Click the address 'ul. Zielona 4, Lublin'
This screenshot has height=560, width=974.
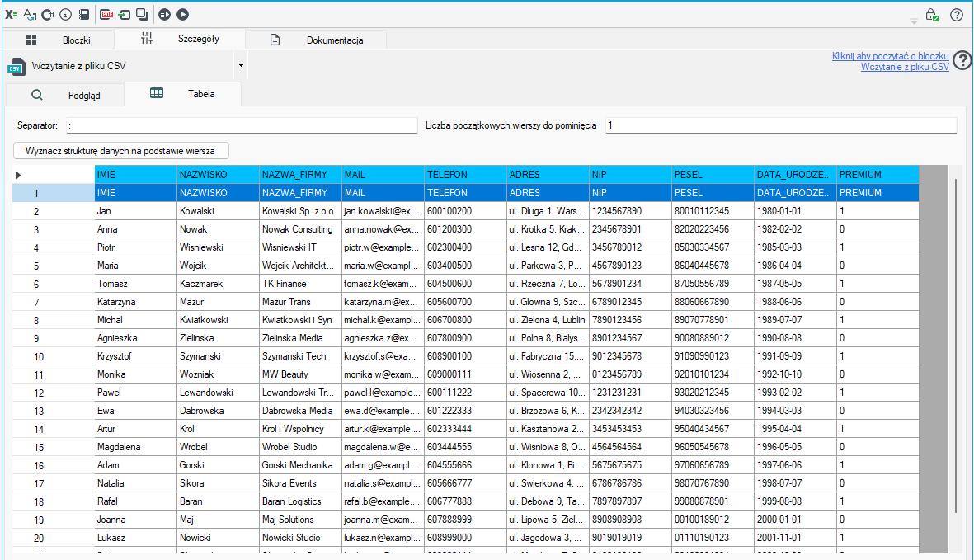(548, 320)
